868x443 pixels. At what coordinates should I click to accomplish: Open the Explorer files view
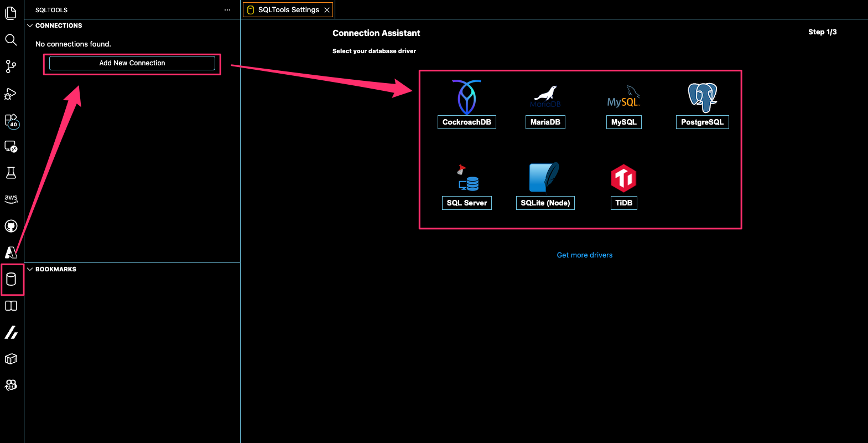[11, 13]
